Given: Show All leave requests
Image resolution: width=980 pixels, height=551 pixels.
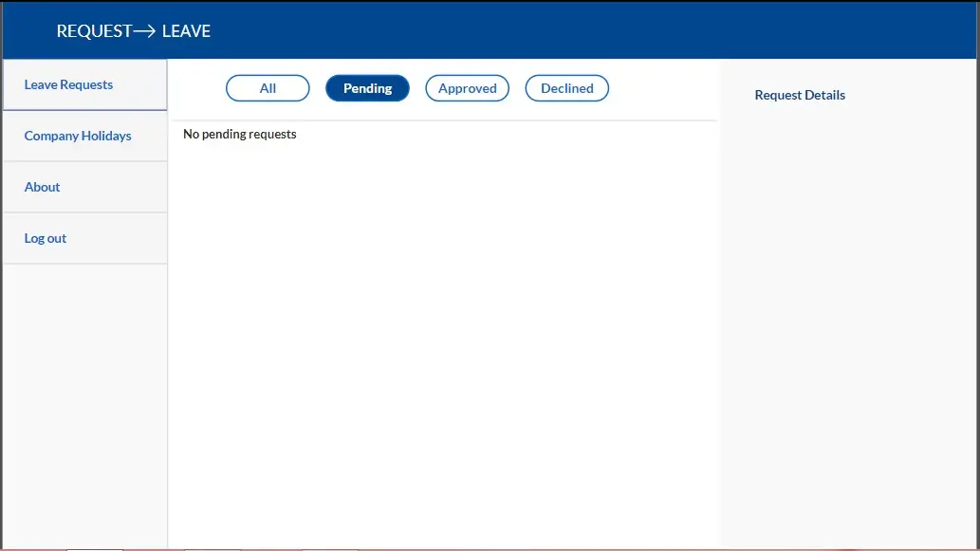Looking at the screenshot, I should pyautogui.click(x=268, y=88).
